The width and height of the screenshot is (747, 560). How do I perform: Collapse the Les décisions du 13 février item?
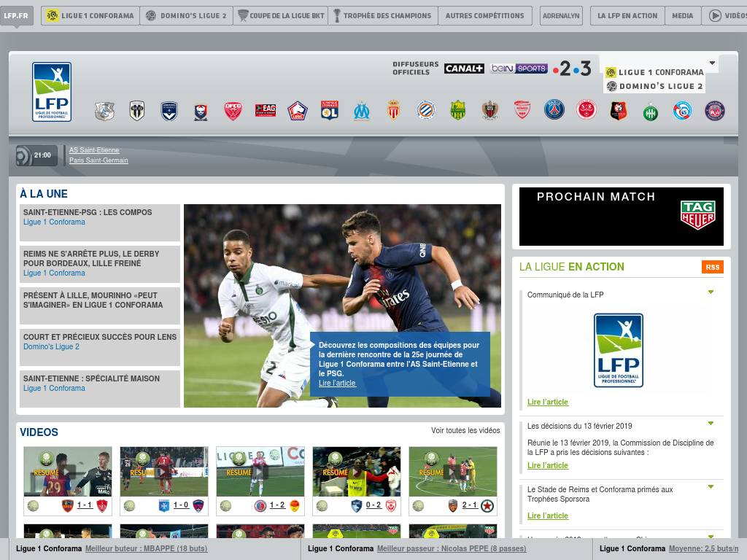pos(711,424)
